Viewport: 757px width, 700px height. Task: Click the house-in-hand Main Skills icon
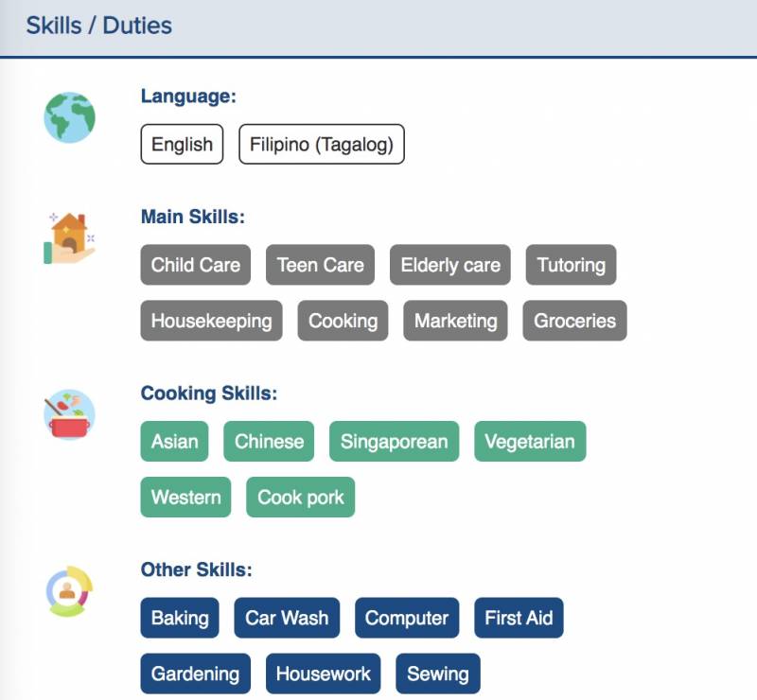coord(69,237)
